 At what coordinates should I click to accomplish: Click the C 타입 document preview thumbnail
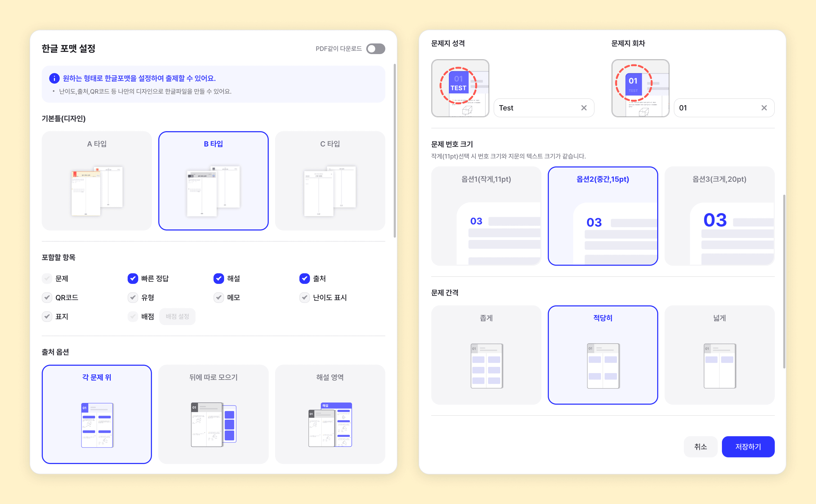point(330,191)
